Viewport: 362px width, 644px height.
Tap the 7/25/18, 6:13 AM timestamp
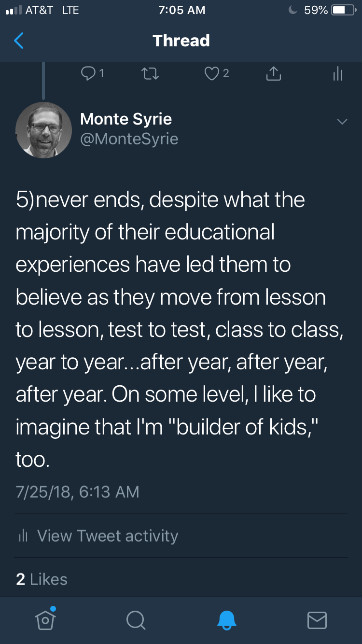[x=77, y=491]
